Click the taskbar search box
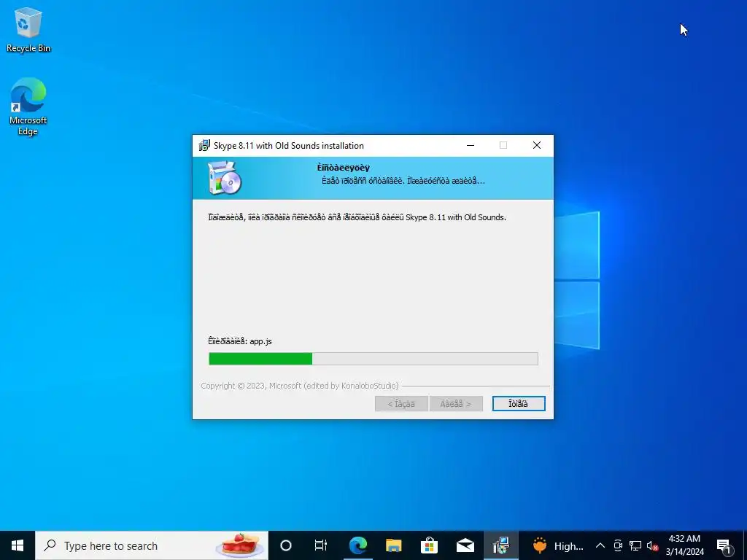The height and width of the screenshot is (560, 747). 152,545
